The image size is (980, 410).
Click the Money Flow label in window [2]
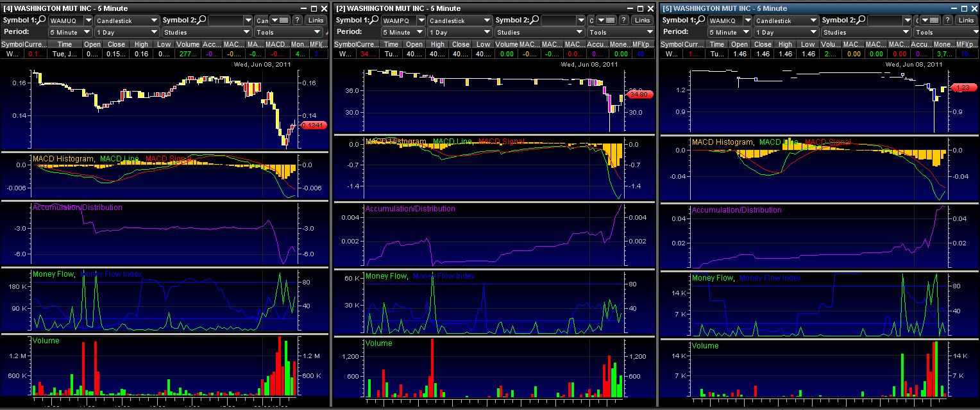(x=385, y=275)
